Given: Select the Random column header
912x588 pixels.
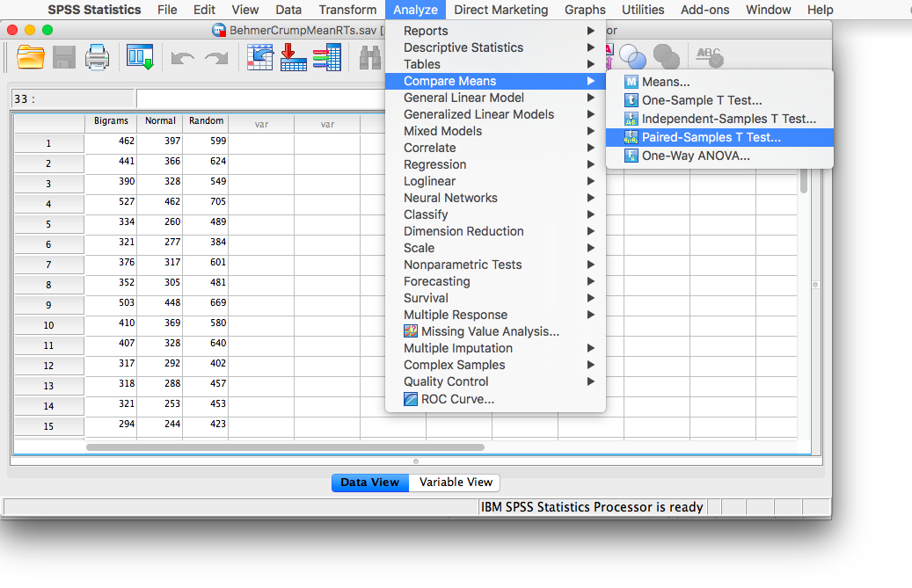Looking at the screenshot, I should [206, 121].
